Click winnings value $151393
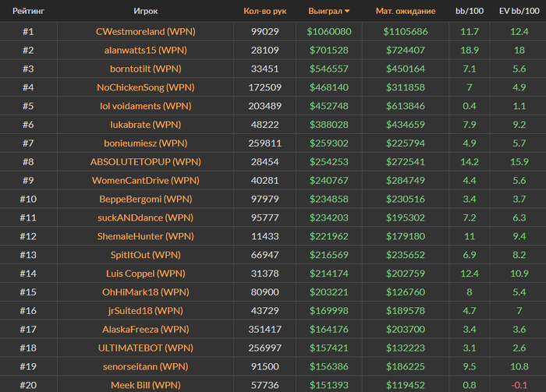Image resolution: width=546 pixels, height=392 pixels. coord(329,386)
